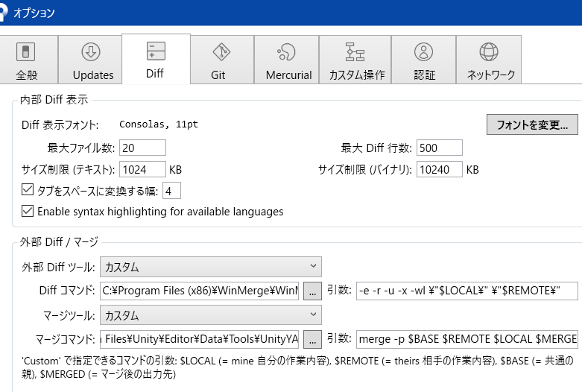
Task: Click the 外部 Diff / マージ group heading
Action: 59,242
